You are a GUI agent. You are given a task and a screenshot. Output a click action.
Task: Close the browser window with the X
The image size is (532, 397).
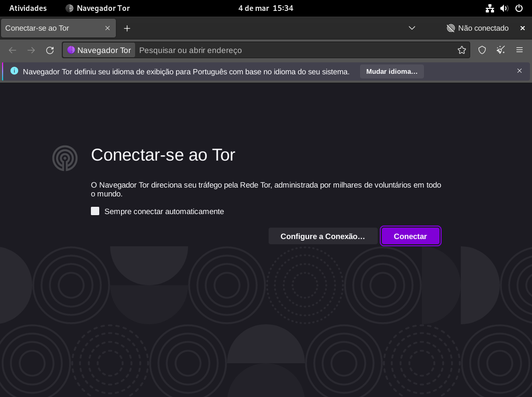pyautogui.click(x=523, y=28)
